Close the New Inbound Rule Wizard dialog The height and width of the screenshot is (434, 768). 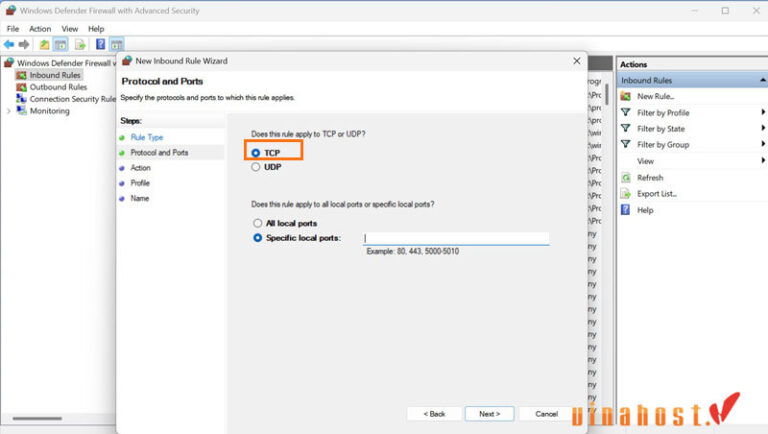[x=576, y=61]
